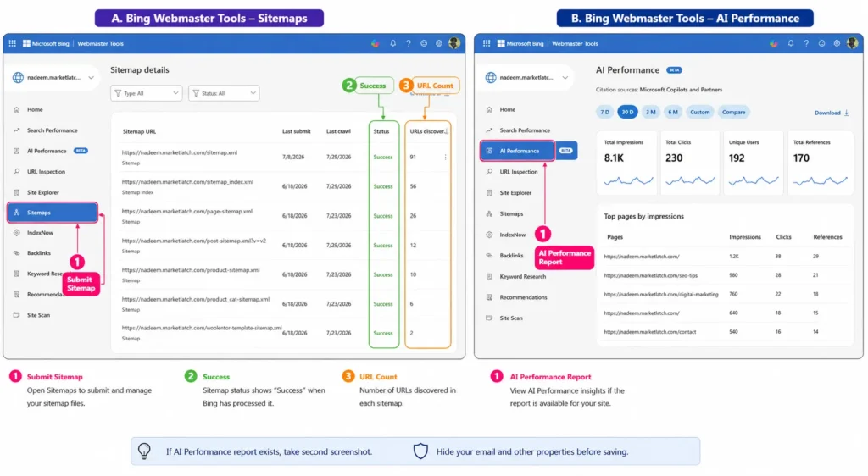Select AI Performance in AI Performance window sidebar
868x476 pixels.
tap(518, 151)
